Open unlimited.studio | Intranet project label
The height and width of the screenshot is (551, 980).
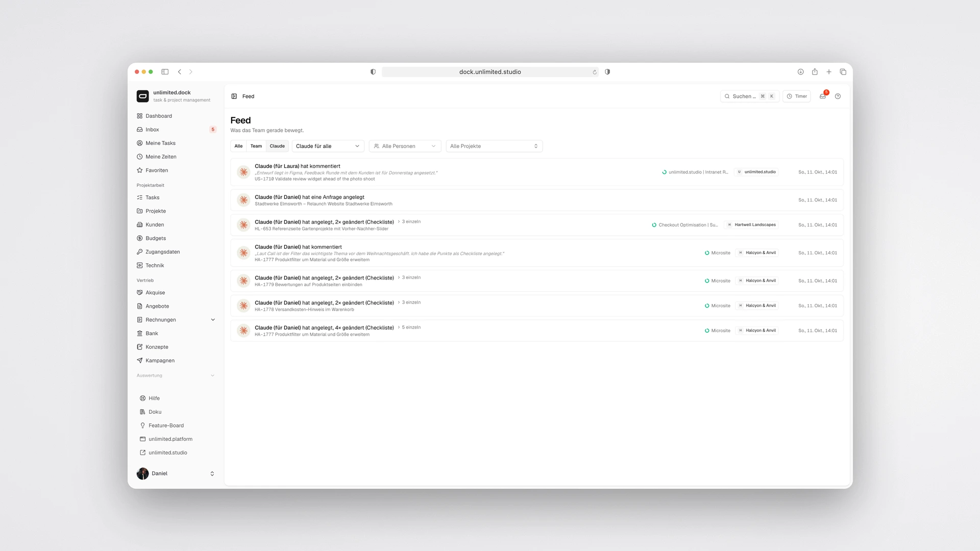coord(695,172)
